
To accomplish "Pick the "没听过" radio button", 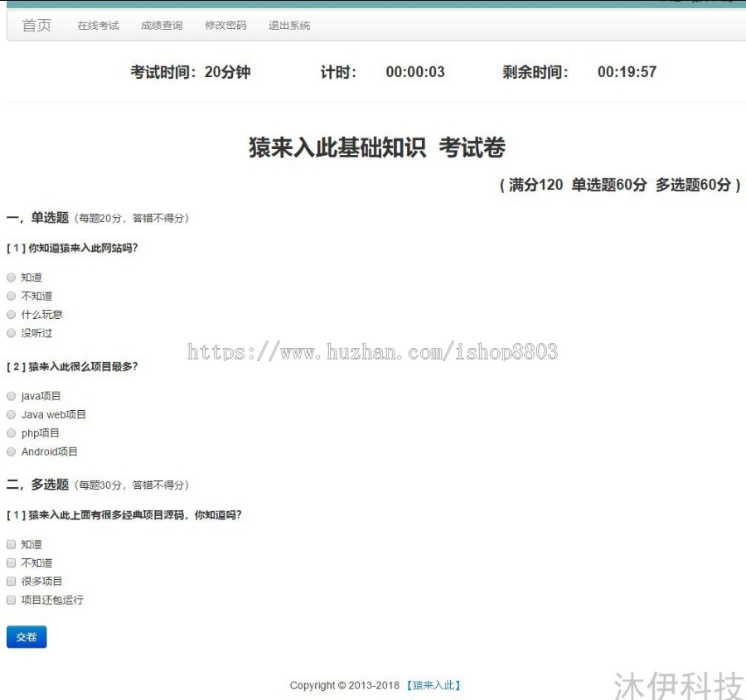I will pyautogui.click(x=11, y=333).
